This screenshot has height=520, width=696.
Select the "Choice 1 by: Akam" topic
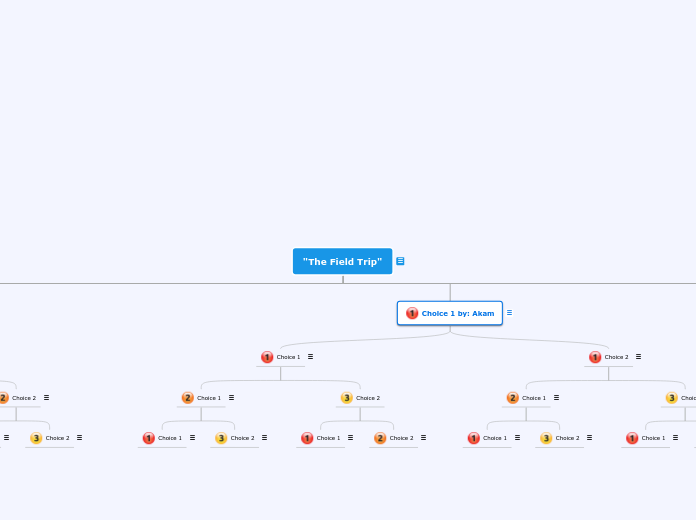(457, 313)
